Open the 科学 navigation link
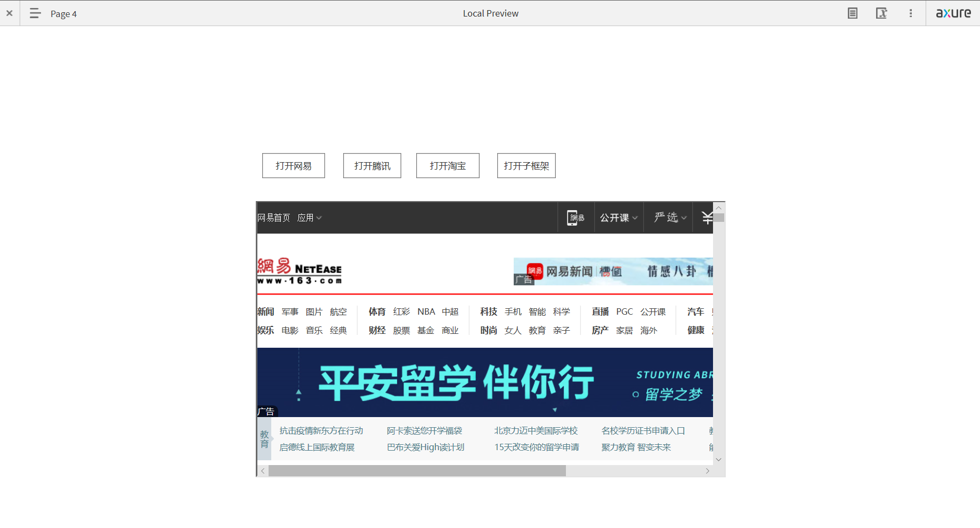 562,311
